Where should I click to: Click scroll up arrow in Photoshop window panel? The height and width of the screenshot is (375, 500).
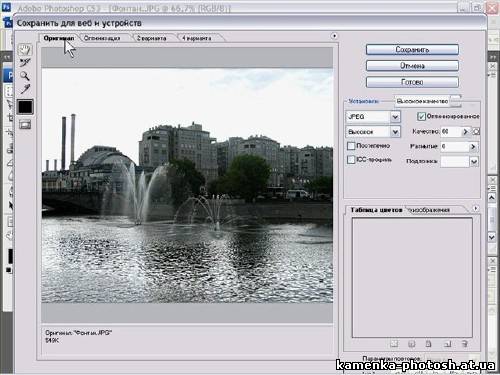point(492,198)
